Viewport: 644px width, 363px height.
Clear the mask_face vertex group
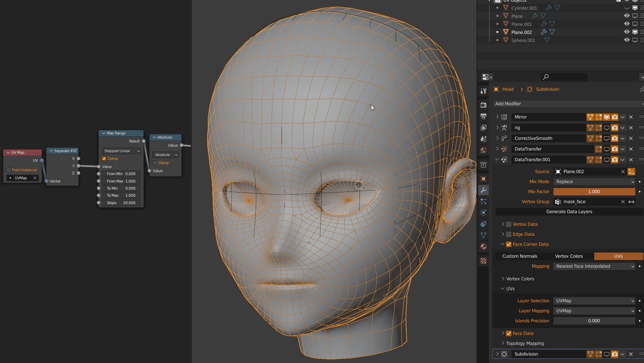(x=623, y=202)
